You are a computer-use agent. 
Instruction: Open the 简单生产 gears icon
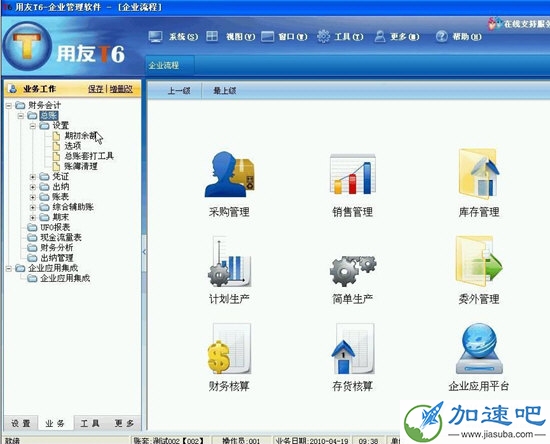pyautogui.click(x=353, y=270)
